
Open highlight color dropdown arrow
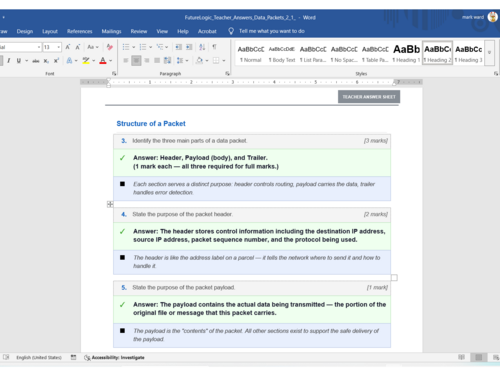click(94, 61)
